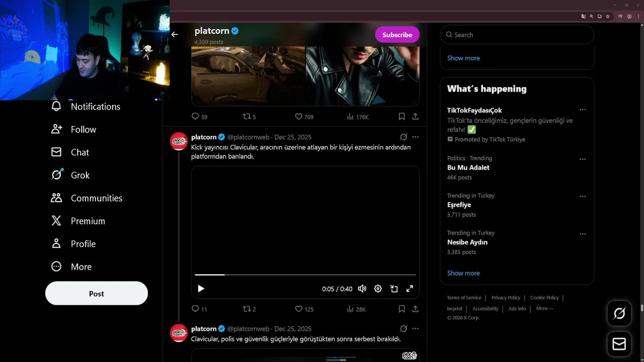Screen dimensions: 644x362
Task: Expand the More sidebar menu
Action: [x=72, y=266]
